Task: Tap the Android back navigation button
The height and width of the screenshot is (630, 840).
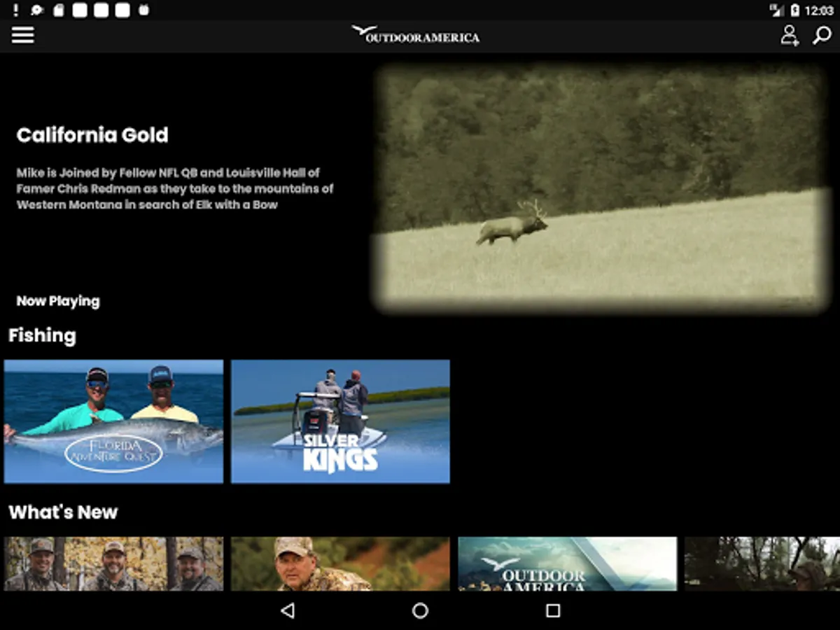Action: coord(287,610)
